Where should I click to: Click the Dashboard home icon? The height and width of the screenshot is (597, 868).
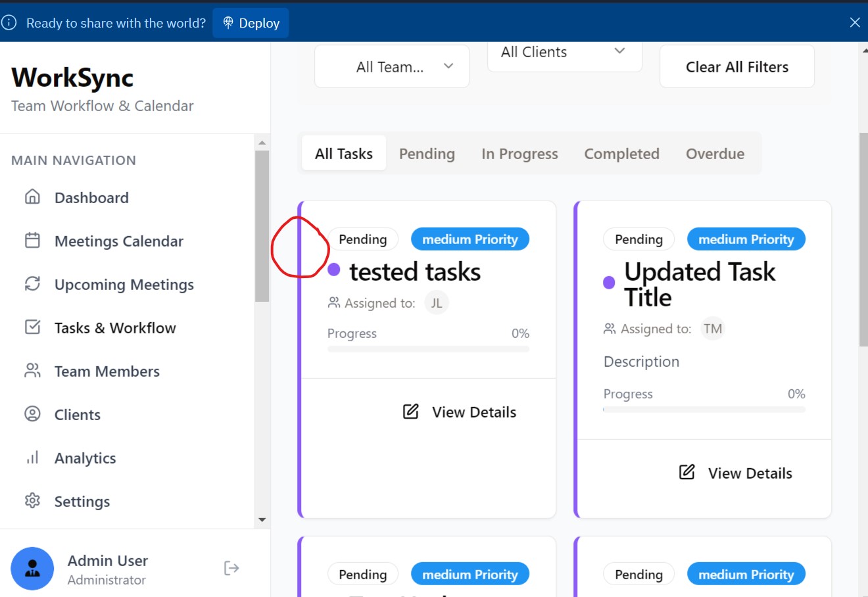click(32, 197)
